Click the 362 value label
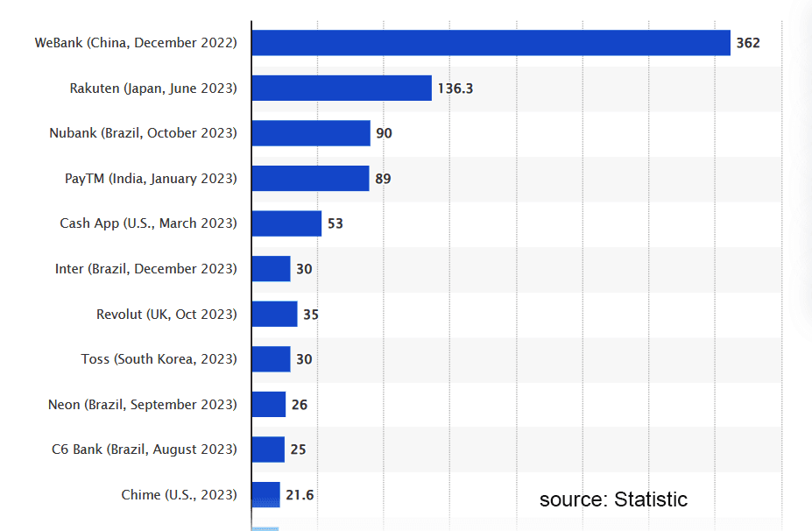812x531 pixels. [x=748, y=43]
